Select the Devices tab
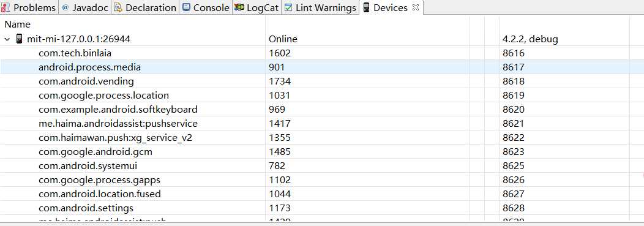 391,7
